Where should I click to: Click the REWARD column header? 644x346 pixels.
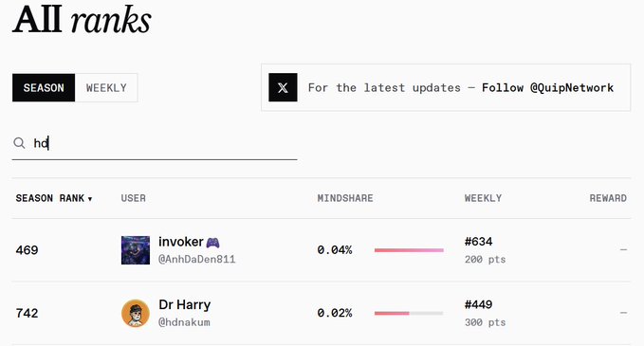click(608, 198)
